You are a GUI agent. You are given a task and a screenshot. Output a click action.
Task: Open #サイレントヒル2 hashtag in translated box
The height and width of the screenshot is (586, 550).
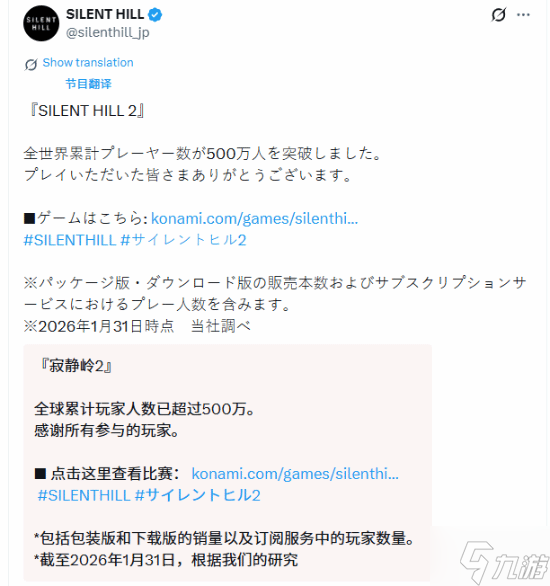coord(198,496)
